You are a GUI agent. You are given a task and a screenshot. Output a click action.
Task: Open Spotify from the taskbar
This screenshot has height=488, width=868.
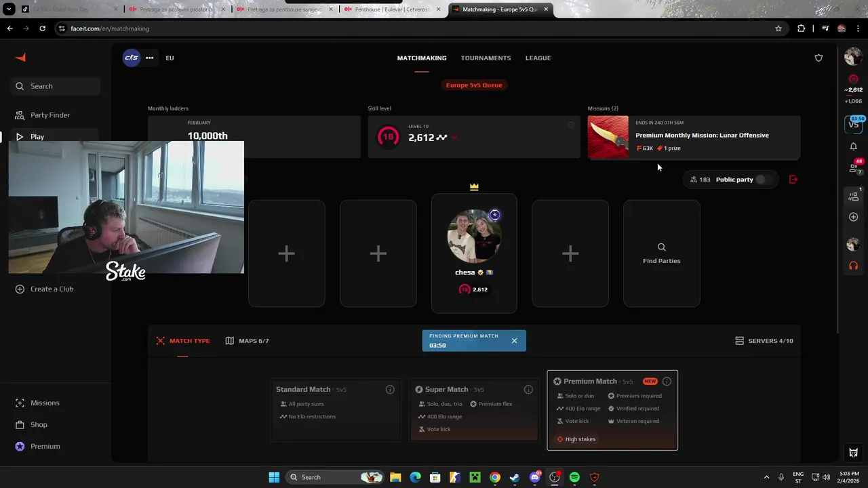[x=574, y=477]
